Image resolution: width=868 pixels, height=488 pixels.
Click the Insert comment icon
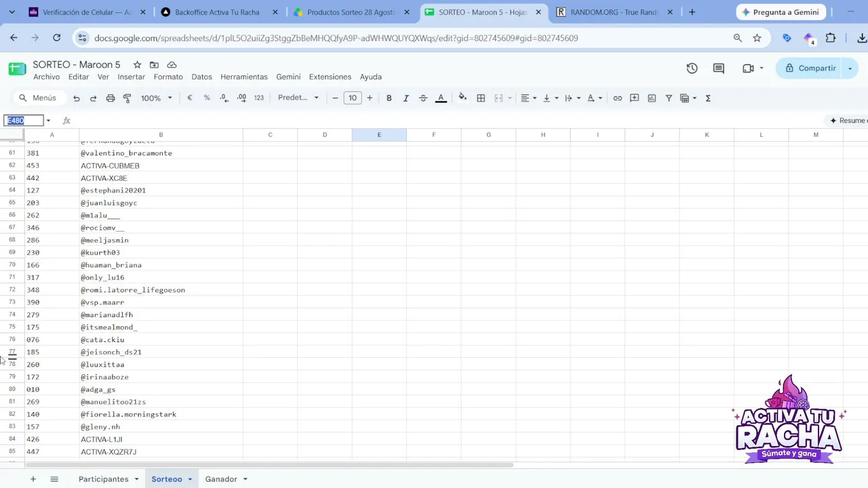635,98
